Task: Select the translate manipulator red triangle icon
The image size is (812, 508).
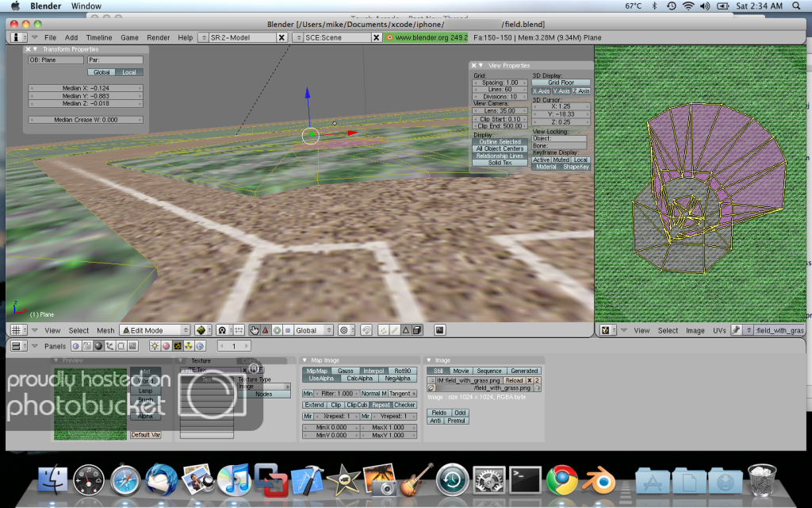Action: (265, 330)
